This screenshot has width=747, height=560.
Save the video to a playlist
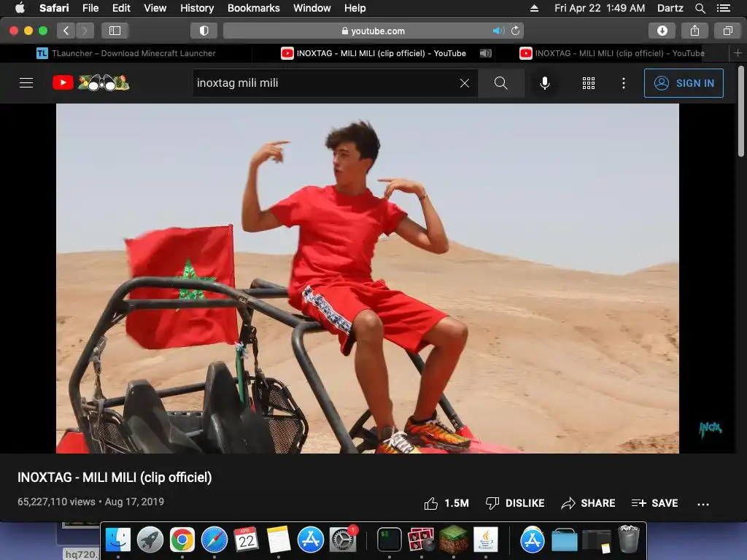pos(654,503)
